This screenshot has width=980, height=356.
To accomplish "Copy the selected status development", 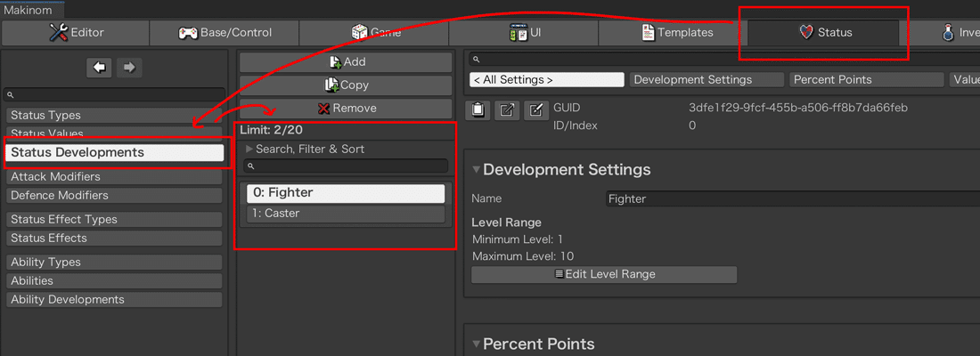I will (x=346, y=85).
